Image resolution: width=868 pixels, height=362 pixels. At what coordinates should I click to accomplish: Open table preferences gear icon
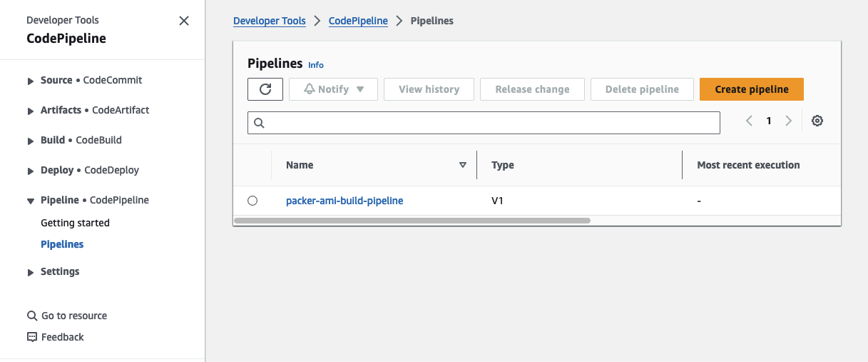click(x=817, y=121)
